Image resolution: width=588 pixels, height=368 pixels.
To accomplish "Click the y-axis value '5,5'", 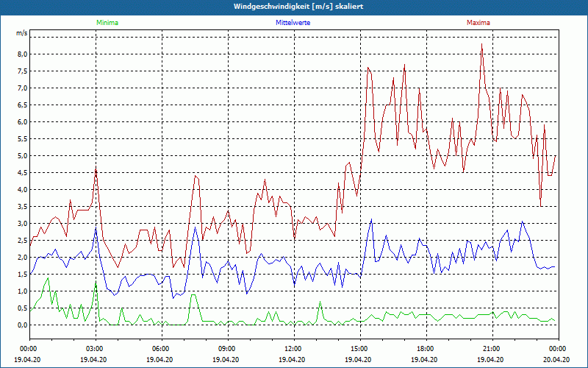I will click(x=23, y=139).
